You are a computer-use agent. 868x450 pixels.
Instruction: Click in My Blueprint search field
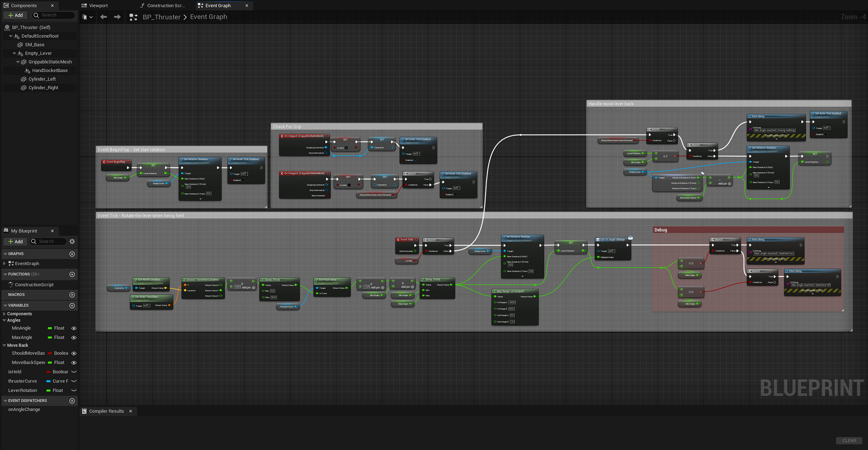point(47,242)
